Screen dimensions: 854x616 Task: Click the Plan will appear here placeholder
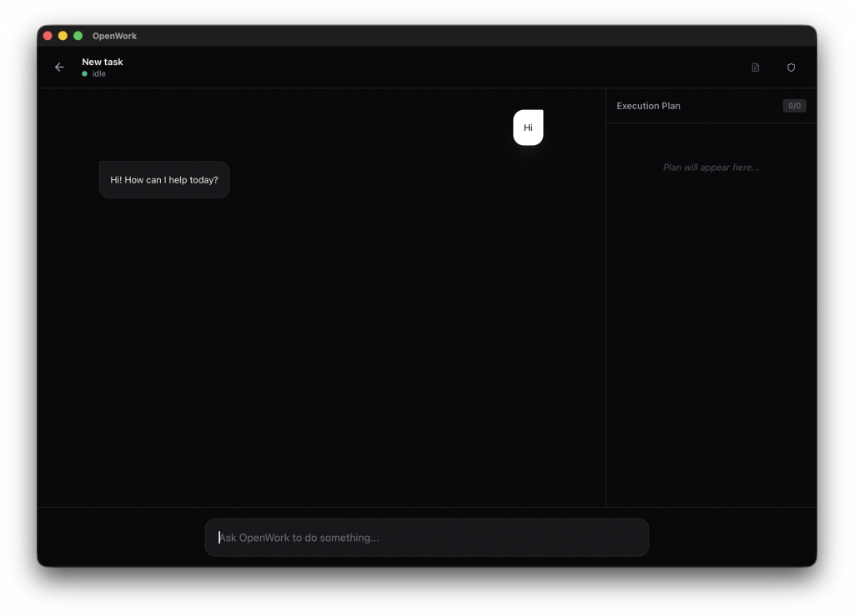[x=711, y=167]
